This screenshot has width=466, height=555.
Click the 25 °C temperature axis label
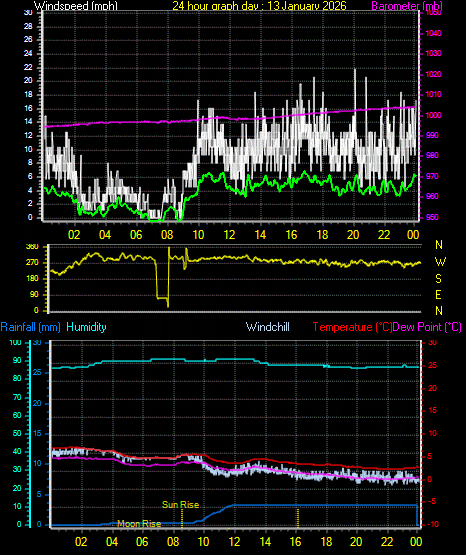point(432,366)
